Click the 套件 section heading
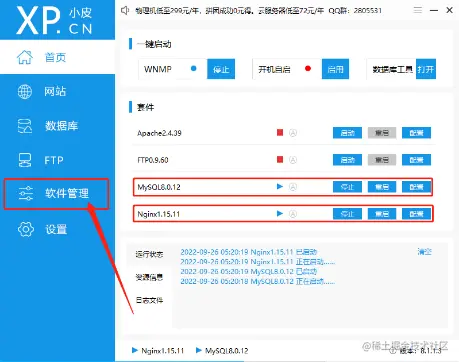 tap(145, 107)
